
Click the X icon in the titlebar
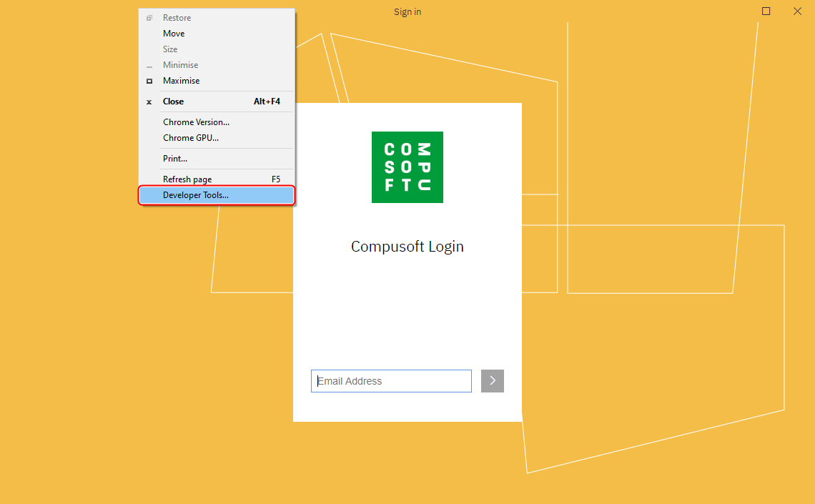[797, 11]
